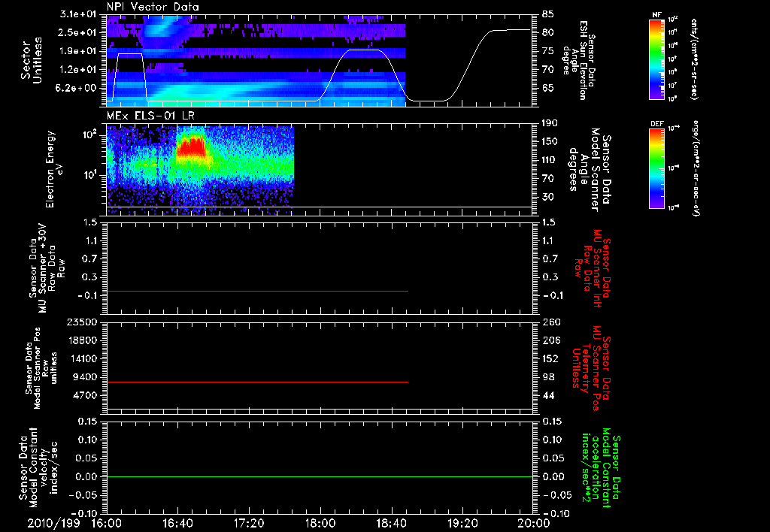Click the '9400' tick on Scanner Pos axis
The height and width of the screenshot is (532, 770).
(85, 377)
